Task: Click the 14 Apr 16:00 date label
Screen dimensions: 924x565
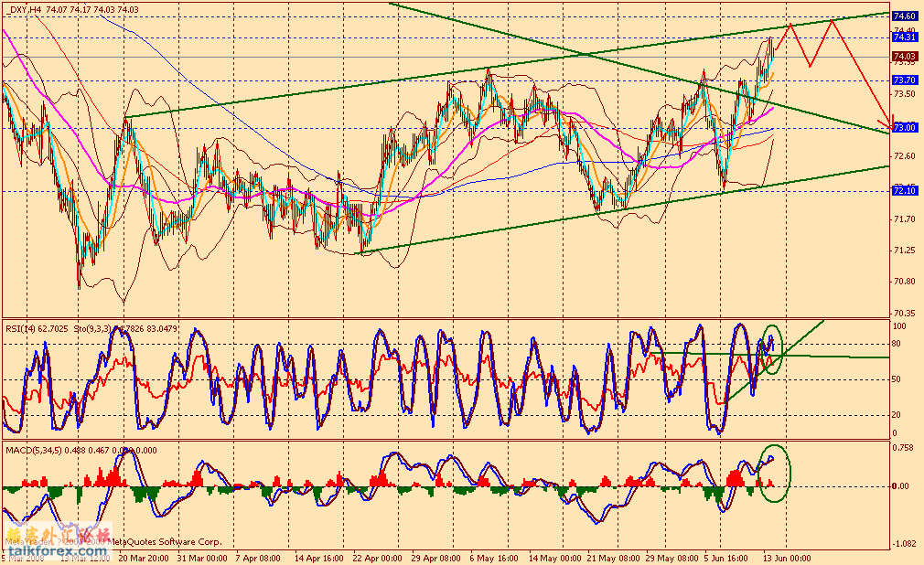Action: click(x=318, y=558)
